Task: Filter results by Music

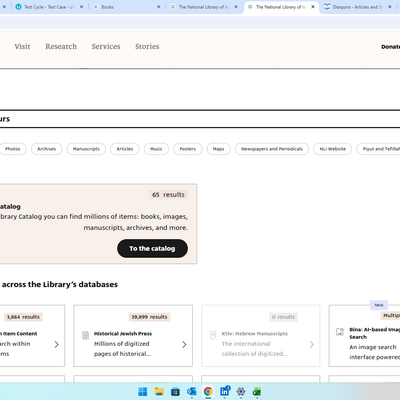Action: click(156, 149)
